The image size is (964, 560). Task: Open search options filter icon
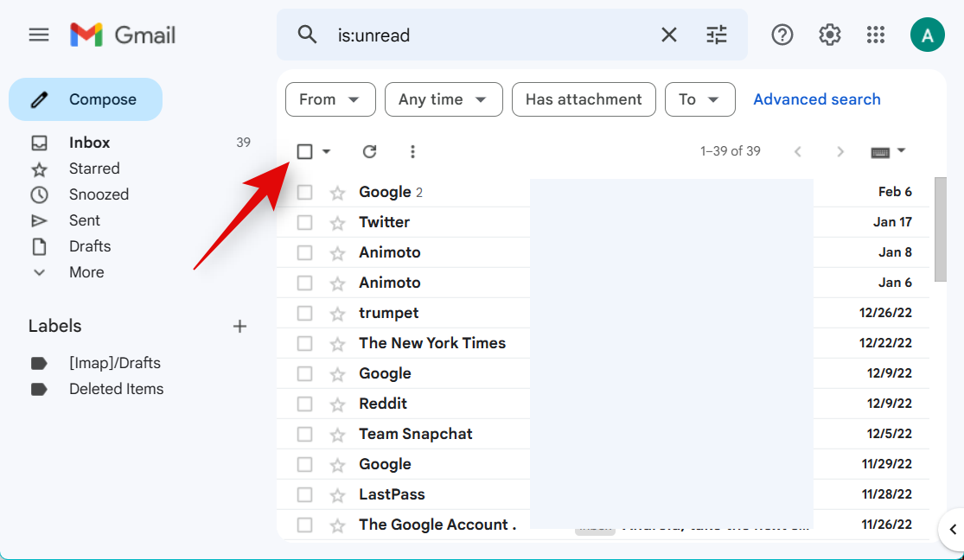[717, 35]
